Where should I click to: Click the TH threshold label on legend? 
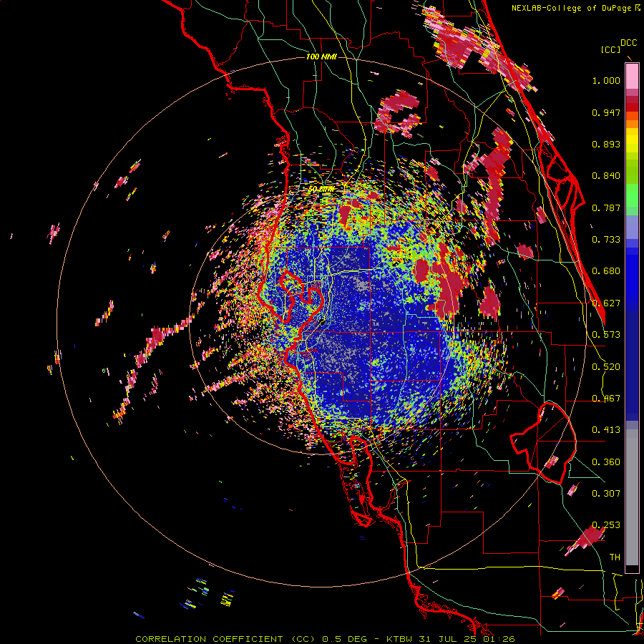coord(615,557)
